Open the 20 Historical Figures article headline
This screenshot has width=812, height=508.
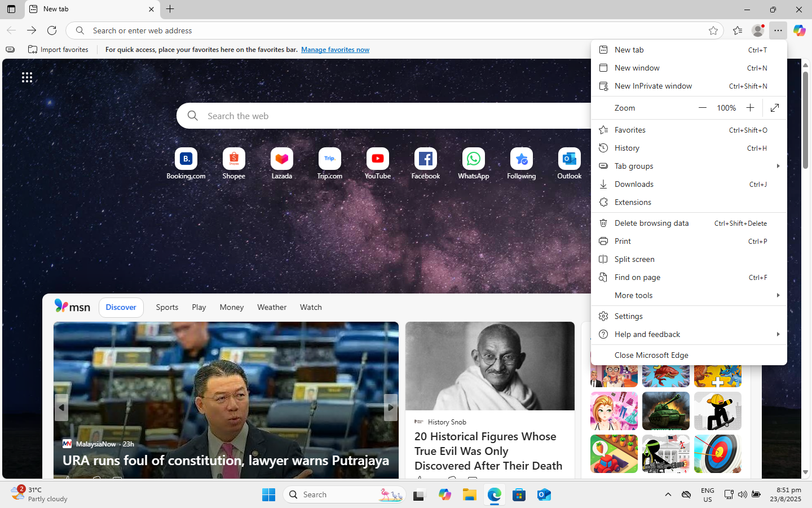[488, 451]
